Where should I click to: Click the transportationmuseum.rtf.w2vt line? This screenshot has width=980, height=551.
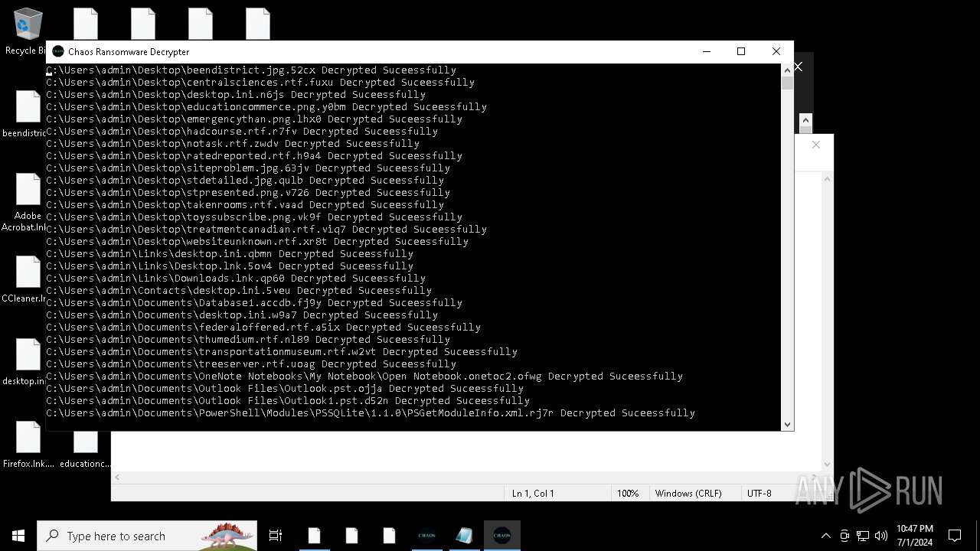[282, 351]
